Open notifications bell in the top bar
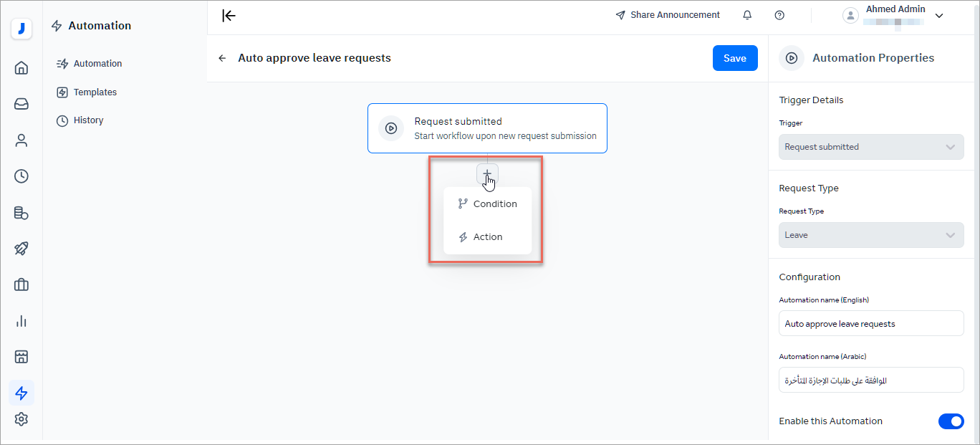 (x=746, y=14)
